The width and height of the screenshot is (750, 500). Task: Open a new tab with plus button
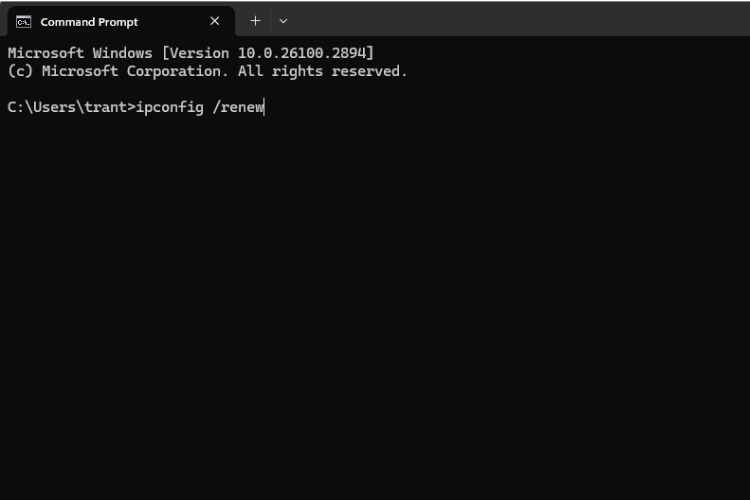(x=255, y=21)
